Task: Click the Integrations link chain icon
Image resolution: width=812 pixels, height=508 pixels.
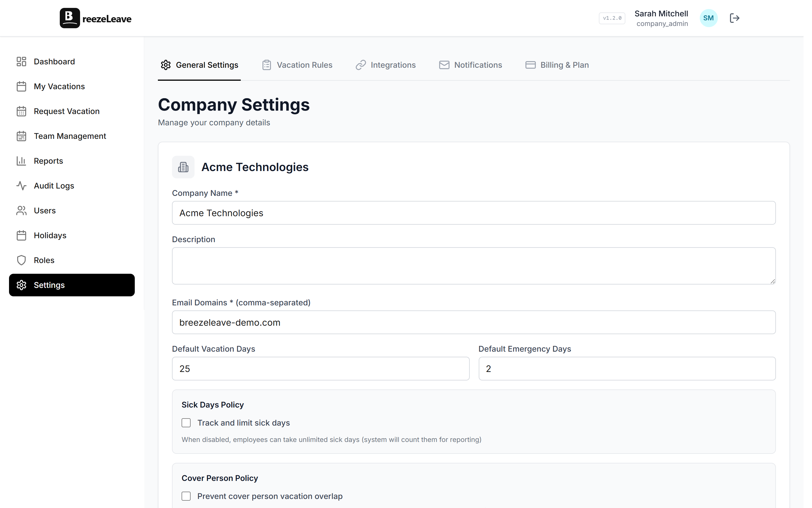Action: click(361, 65)
